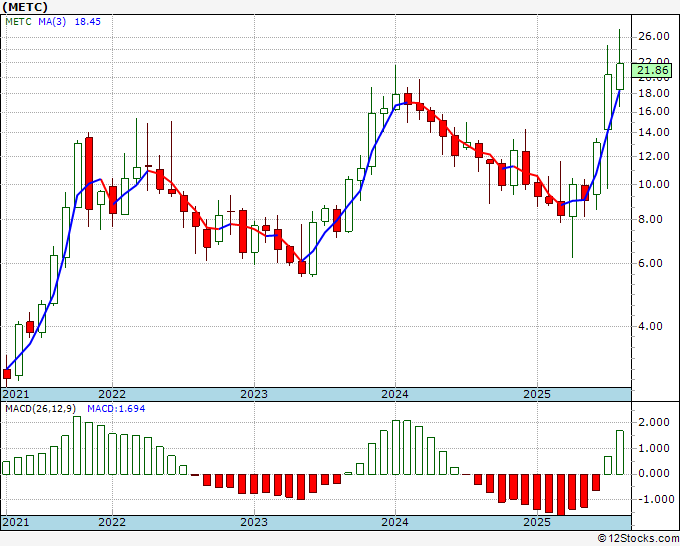Click the MA(3) indicator label
The image size is (680, 546).
click(52, 22)
